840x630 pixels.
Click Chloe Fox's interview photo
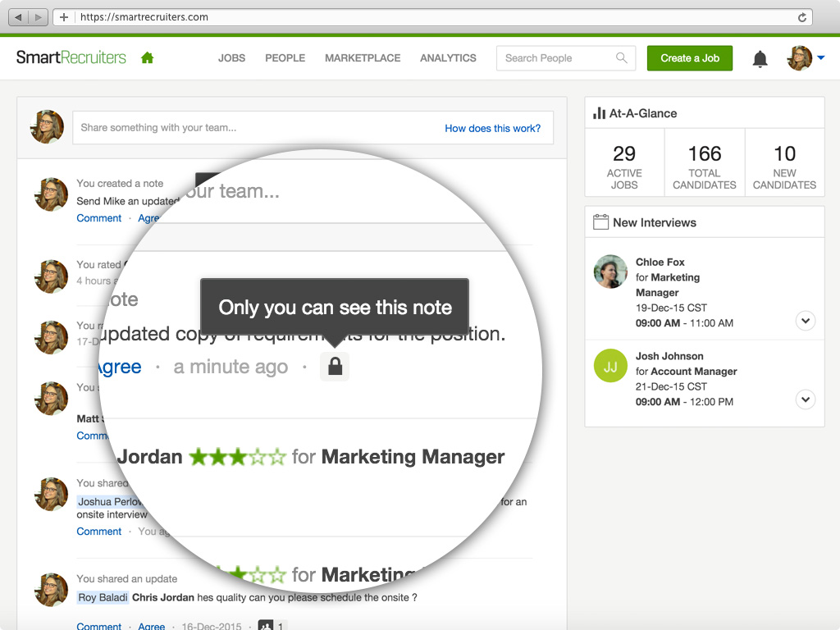click(610, 272)
